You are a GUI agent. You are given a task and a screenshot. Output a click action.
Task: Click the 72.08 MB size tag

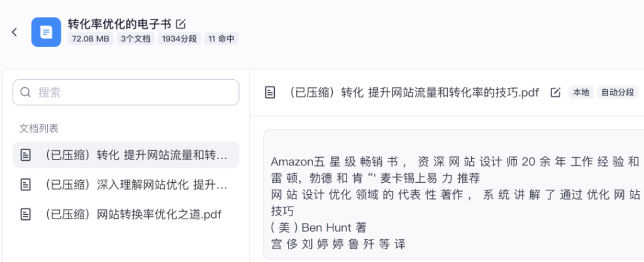tap(91, 39)
